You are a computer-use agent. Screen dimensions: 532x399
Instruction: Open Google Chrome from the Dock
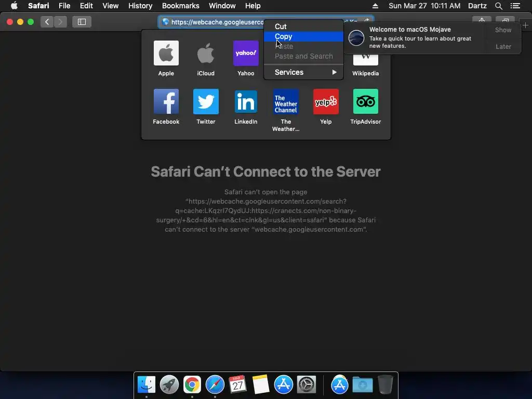(x=192, y=384)
